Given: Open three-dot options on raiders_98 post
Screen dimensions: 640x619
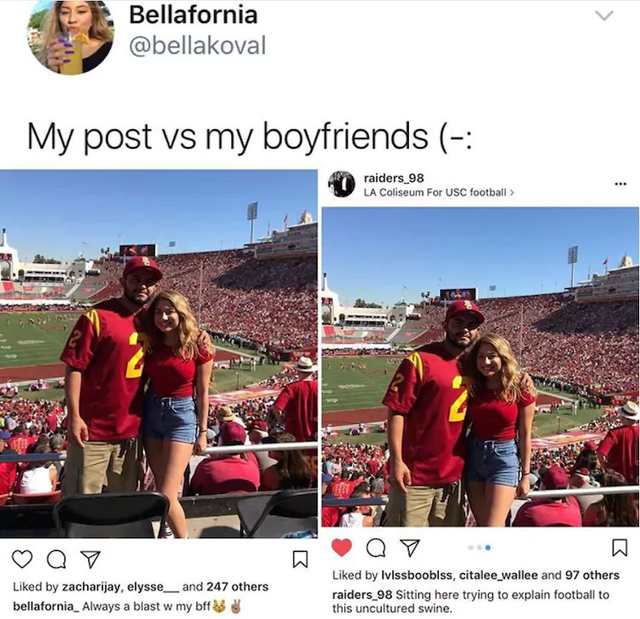Looking at the screenshot, I should click(620, 184).
